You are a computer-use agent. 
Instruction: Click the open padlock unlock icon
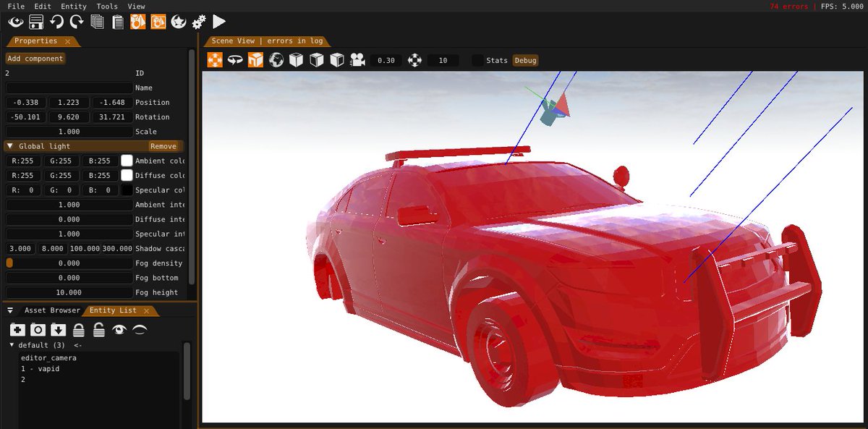coord(99,330)
